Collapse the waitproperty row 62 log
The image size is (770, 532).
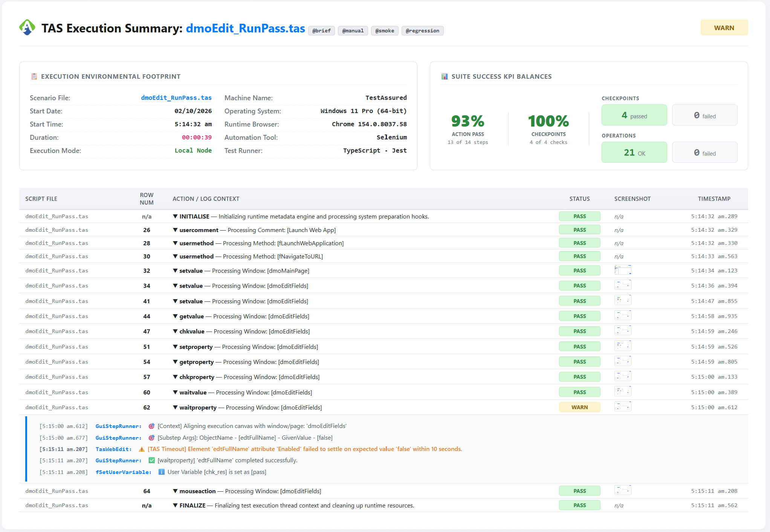[x=175, y=407]
